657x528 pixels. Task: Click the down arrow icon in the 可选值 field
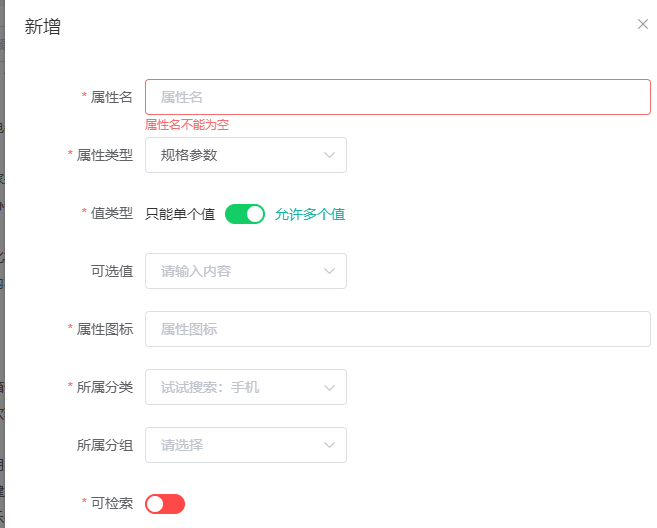[x=329, y=271]
